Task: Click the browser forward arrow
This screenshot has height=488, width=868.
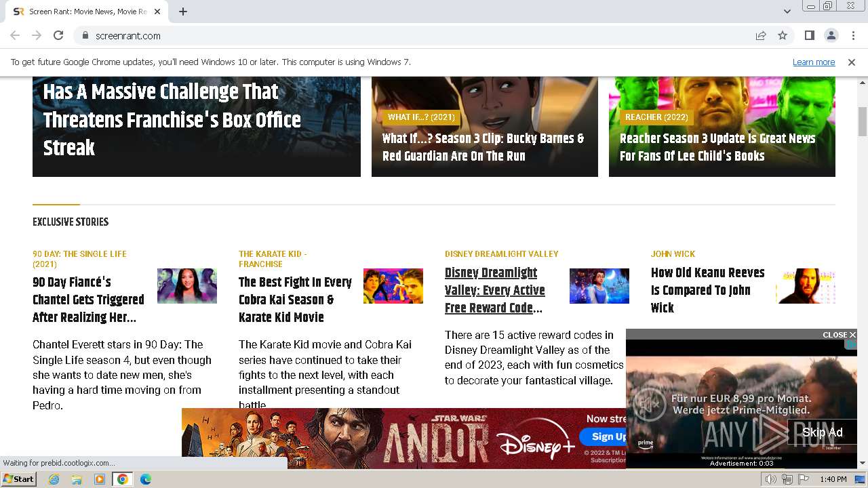Action: (37, 35)
